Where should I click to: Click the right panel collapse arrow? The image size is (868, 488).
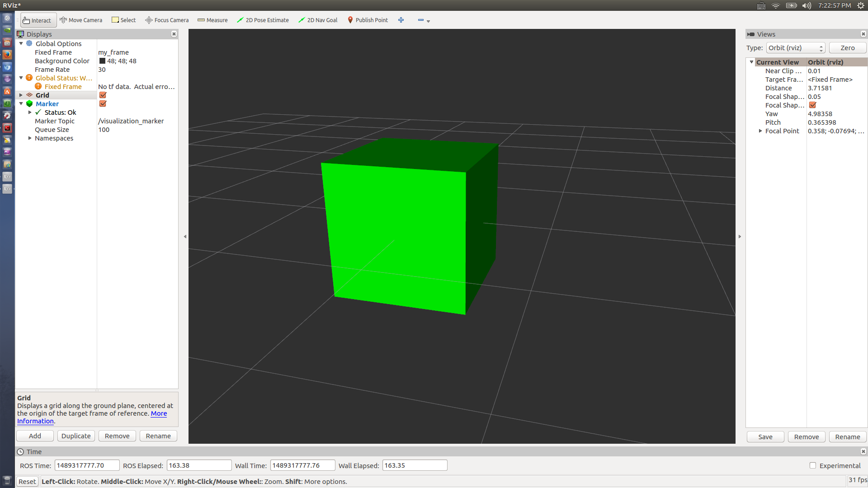tap(740, 236)
